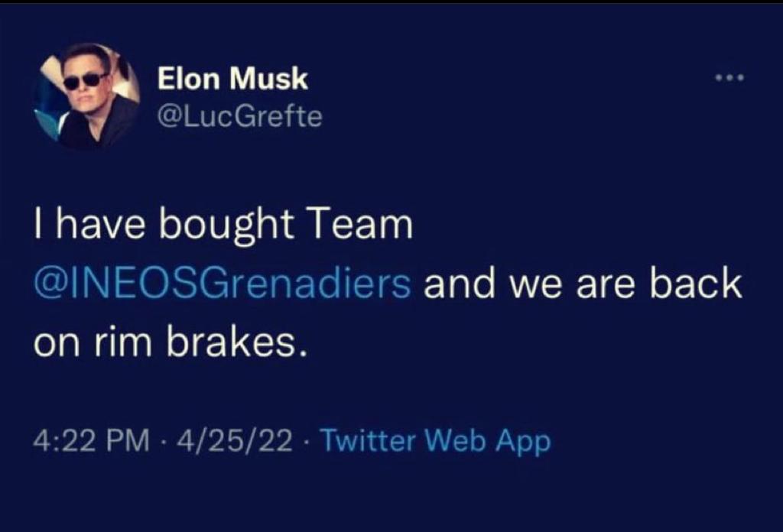
Task: Open the @INEOSGrenadiers mention link
Action: pyautogui.click(x=222, y=285)
